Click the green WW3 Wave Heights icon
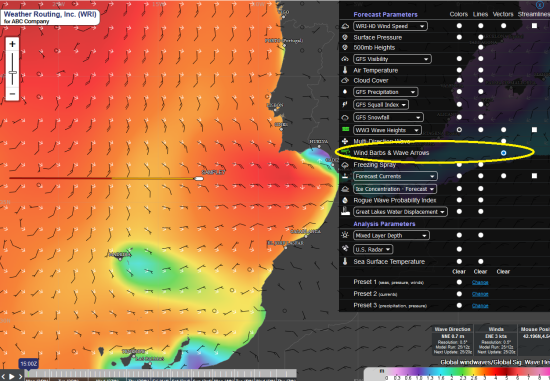Viewport: 550px width, 381px height. (346, 129)
